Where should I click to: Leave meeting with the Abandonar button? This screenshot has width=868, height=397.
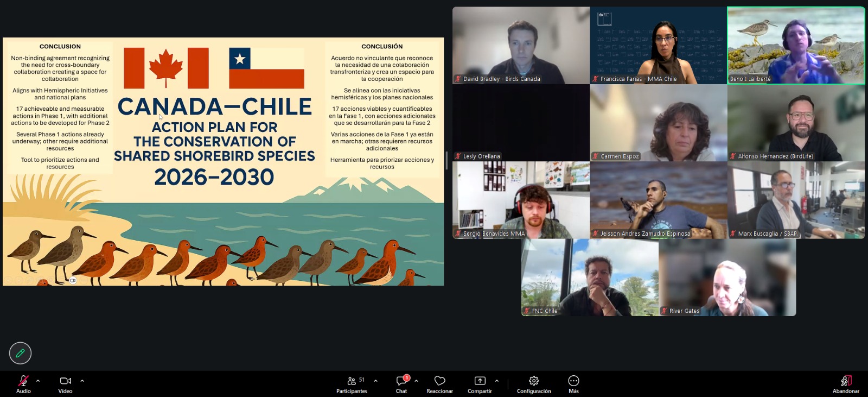(846, 383)
